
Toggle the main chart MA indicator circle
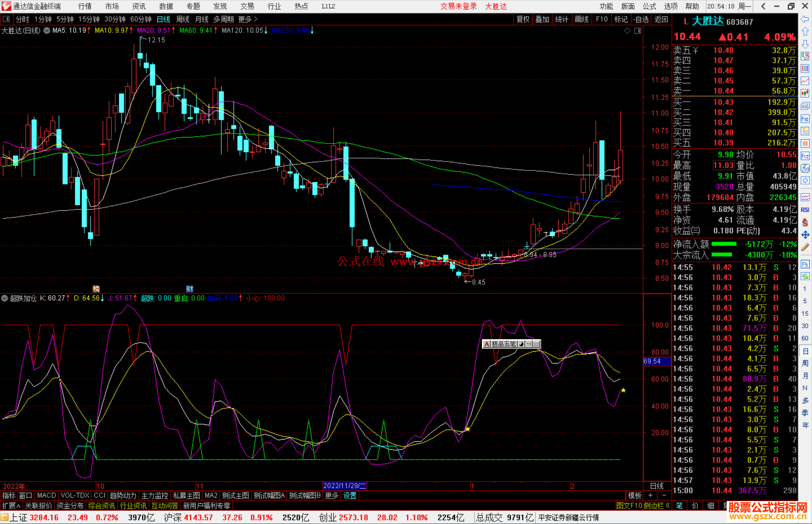point(47,30)
